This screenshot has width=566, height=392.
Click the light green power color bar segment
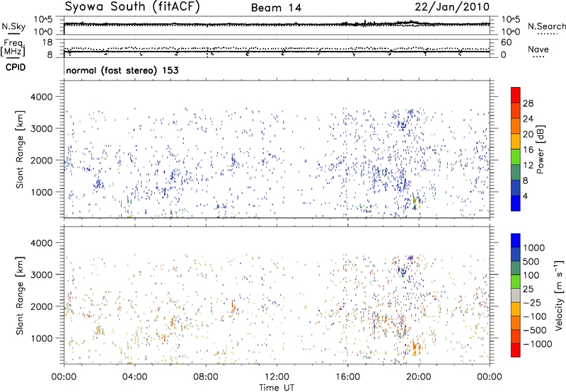(516, 156)
